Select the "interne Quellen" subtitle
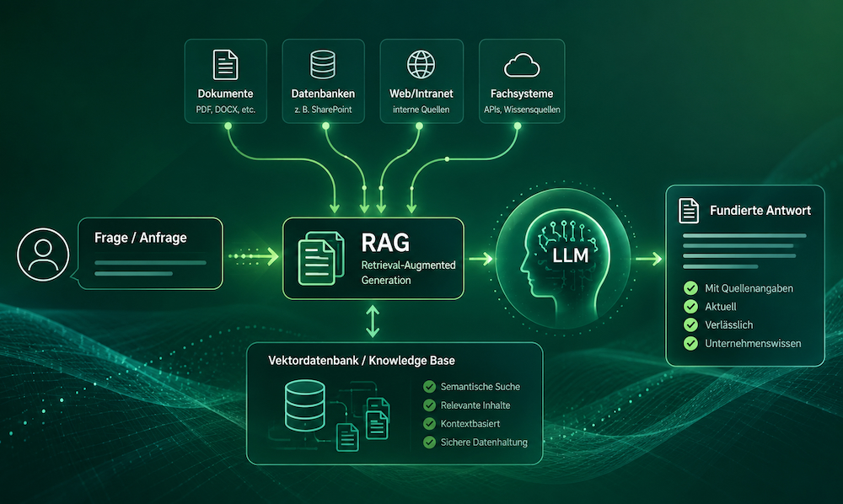The height and width of the screenshot is (504, 843). pyautogui.click(x=421, y=110)
